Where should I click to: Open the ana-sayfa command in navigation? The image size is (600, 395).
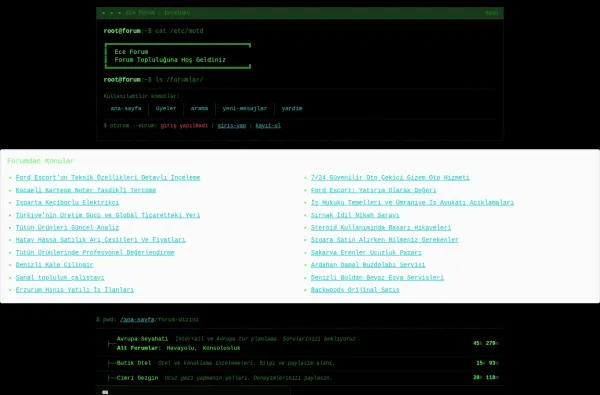[126, 108]
